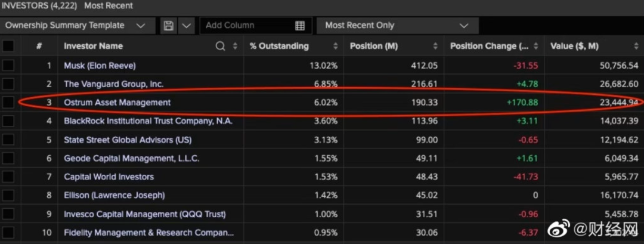Click the Add Column input field
The height and width of the screenshot is (244, 644).
point(256,26)
